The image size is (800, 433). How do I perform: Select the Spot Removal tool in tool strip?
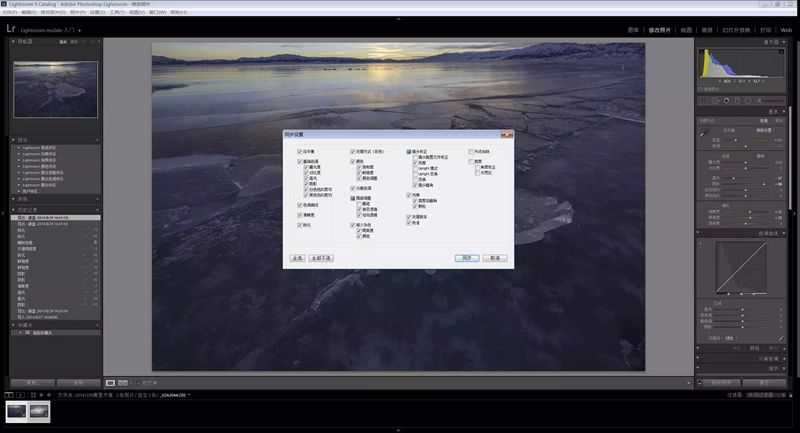pyautogui.click(x=727, y=100)
